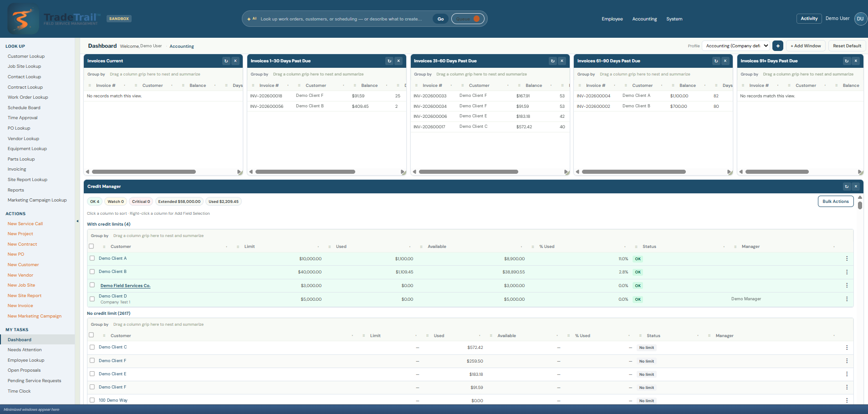Open Manager column menu in No credit limit table
The width and height of the screenshot is (868, 414).
[x=834, y=336]
